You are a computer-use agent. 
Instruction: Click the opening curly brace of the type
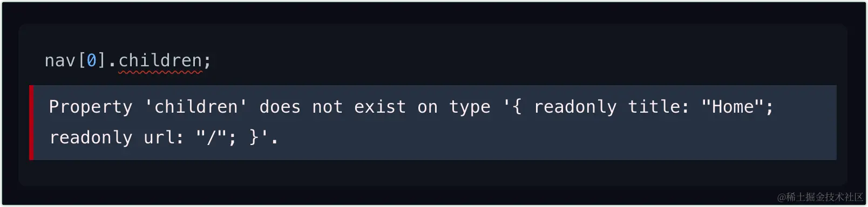pyautogui.click(x=517, y=106)
